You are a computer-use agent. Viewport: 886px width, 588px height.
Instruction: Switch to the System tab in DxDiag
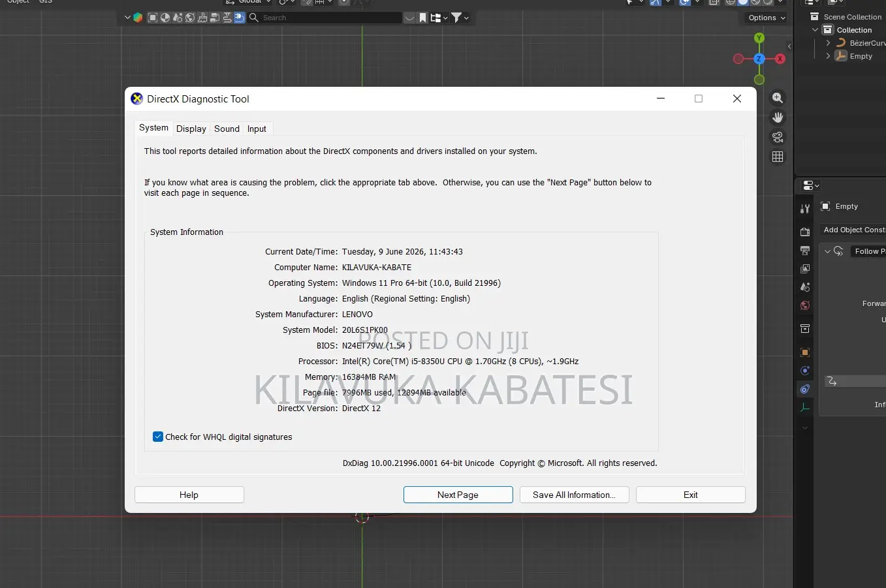click(153, 128)
